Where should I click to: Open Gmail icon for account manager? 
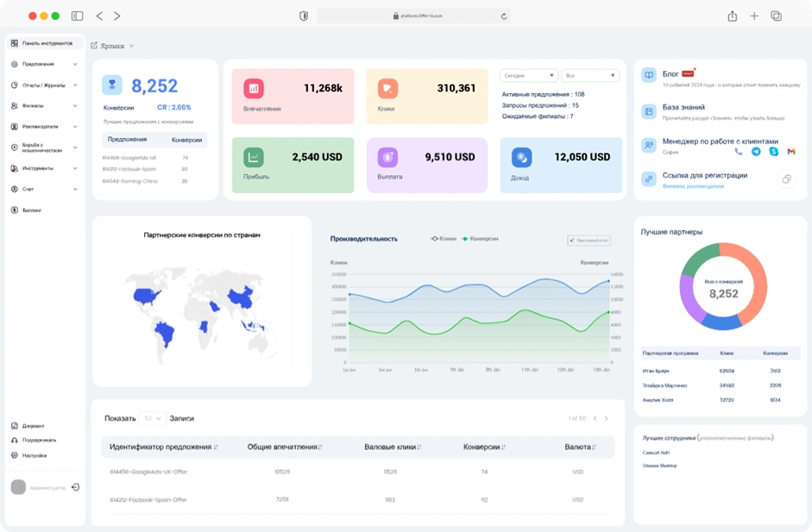pos(791,152)
